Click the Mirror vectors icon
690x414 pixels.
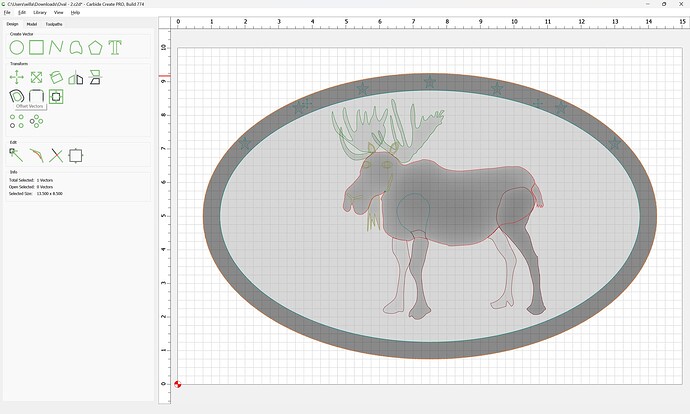(x=76, y=77)
